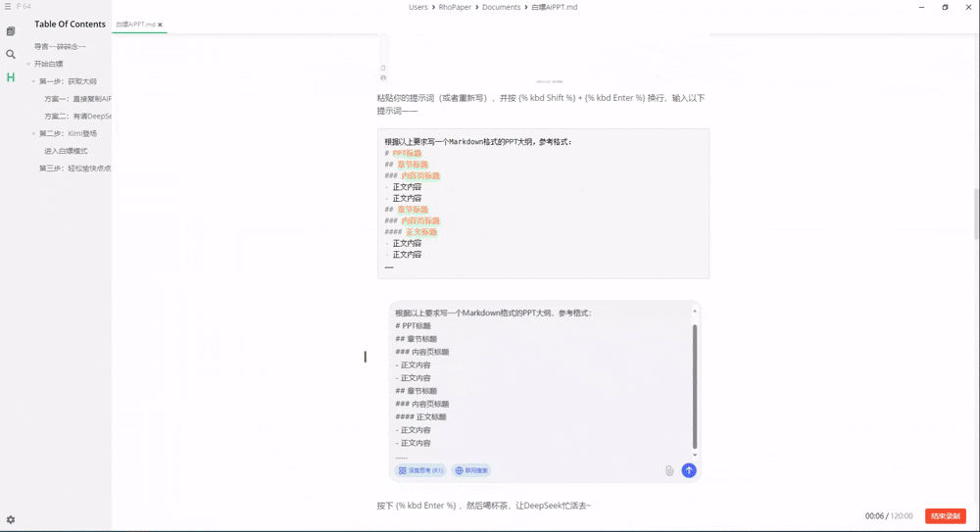Image resolution: width=980 pixels, height=532 pixels.
Task: Click the Table Of Contents panel title
Action: tap(70, 24)
